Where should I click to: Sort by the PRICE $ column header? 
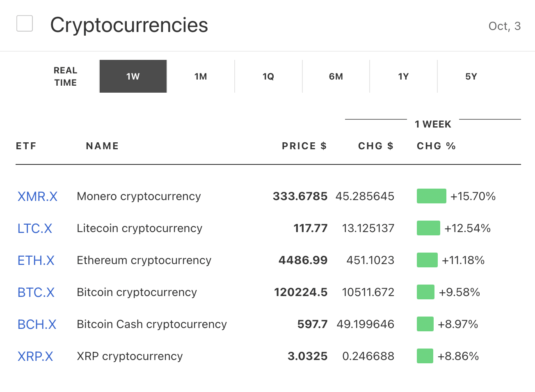click(304, 146)
